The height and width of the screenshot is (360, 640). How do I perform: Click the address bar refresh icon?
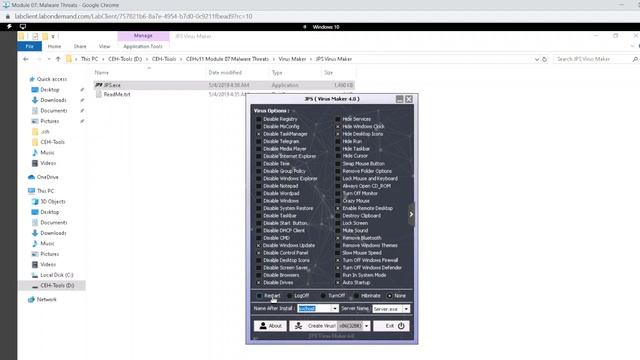tap(544, 59)
